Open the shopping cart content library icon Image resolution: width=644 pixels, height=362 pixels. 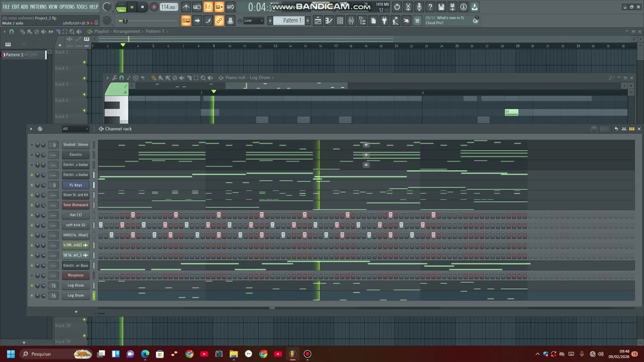(417, 21)
